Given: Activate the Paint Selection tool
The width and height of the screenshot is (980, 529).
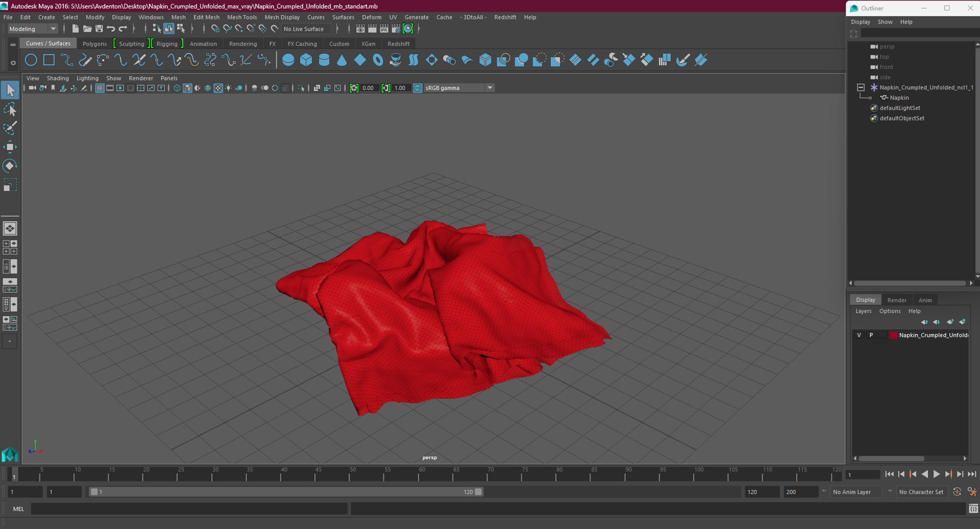Looking at the screenshot, I should click(x=10, y=128).
